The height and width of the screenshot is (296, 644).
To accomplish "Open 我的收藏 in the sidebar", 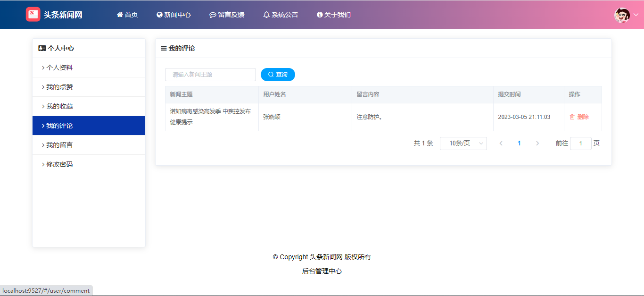I will [x=59, y=106].
